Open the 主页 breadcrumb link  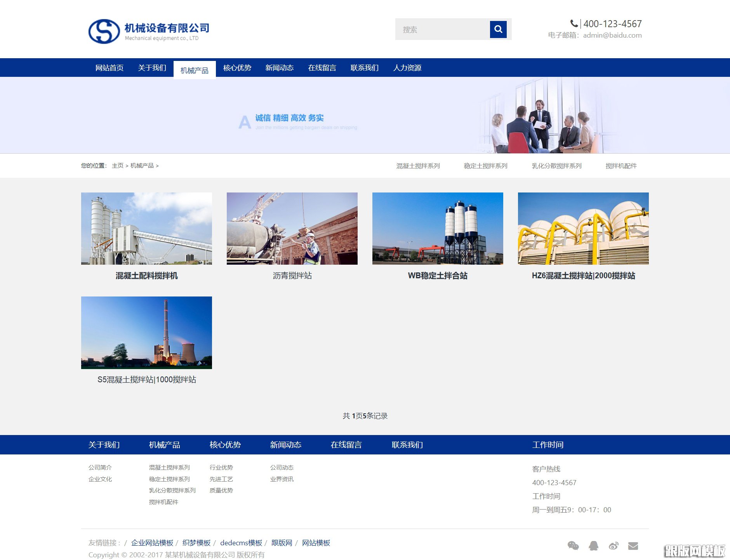(118, 166)
